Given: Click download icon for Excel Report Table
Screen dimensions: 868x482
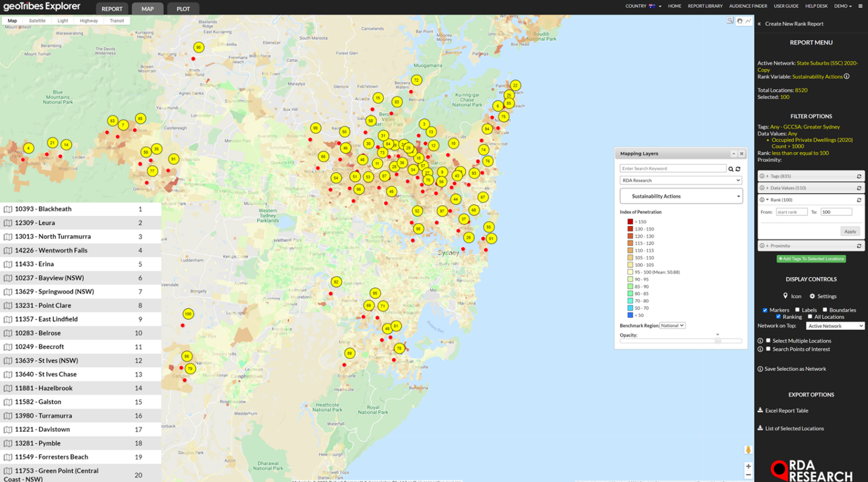Looking at the screenshot, I should 760,410.
